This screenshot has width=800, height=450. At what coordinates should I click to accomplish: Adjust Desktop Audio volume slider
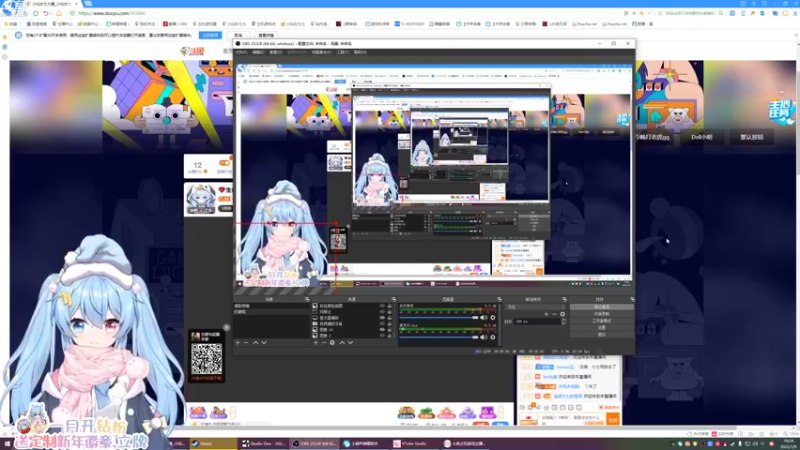click(x=439, y=318)
